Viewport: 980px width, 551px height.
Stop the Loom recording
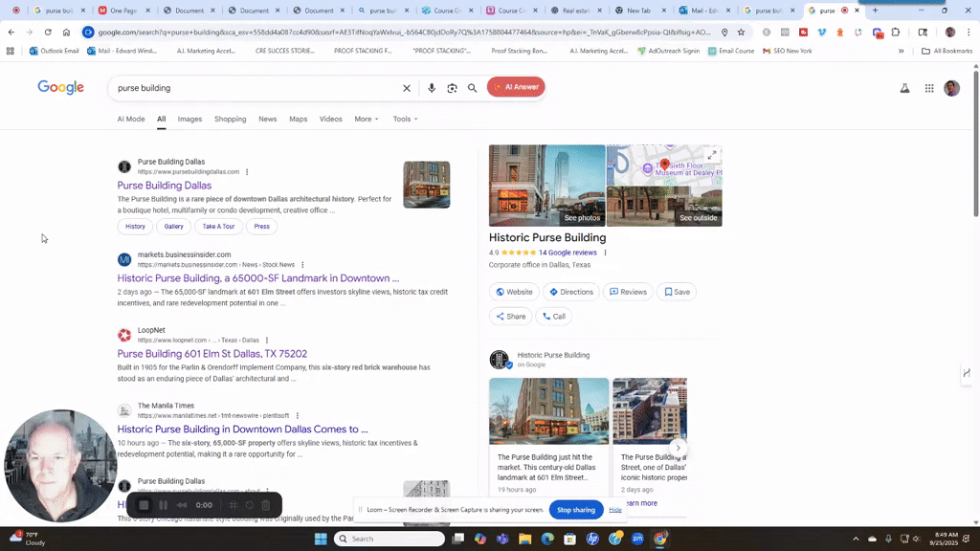(144, 505)
